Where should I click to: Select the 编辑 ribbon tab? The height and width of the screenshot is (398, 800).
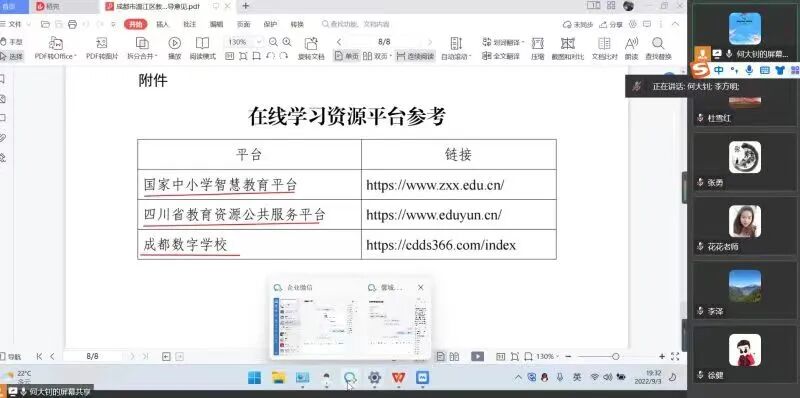(x=216, y=24)
